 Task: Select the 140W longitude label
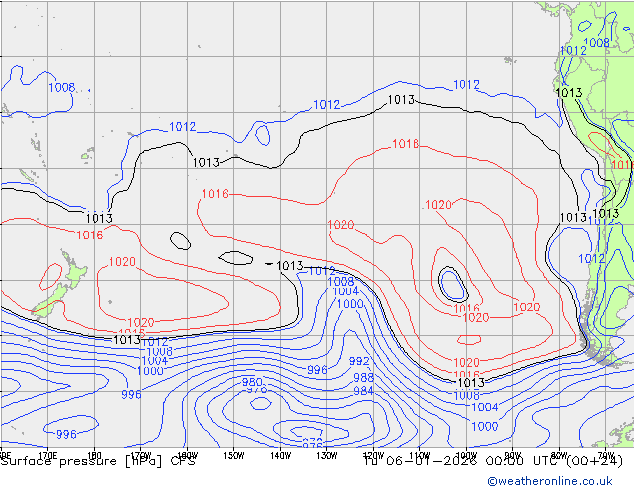click(280, 455)
